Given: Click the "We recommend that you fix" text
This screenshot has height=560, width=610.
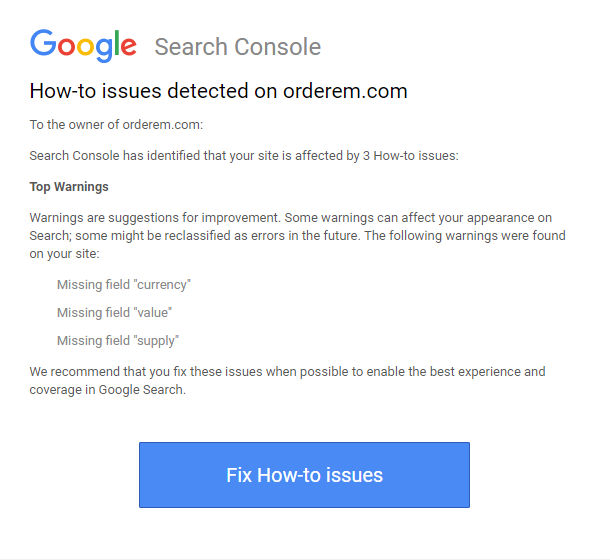Looking at the screenshot, I should (x=110, y=372).
